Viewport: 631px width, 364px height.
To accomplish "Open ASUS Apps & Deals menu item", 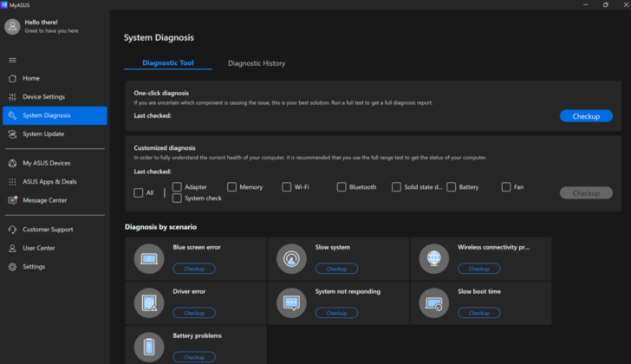I will (x=55, y=182).
